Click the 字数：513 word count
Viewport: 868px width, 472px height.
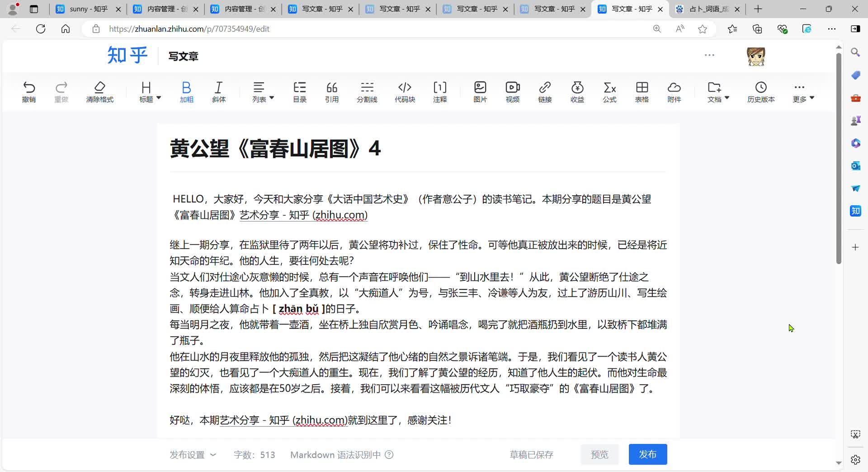(x=254, y=455)
